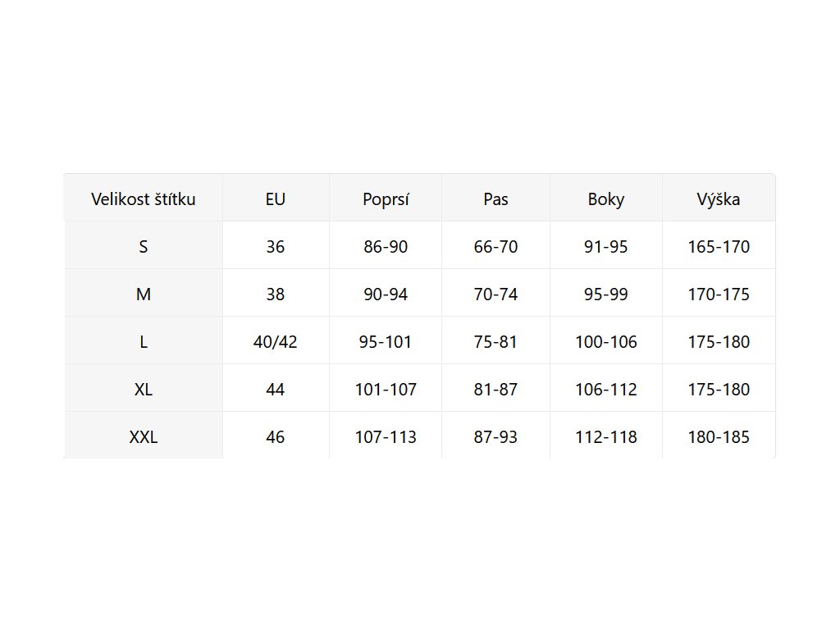Select the 180-185 height cell
The height and width of the screenshot is (630, 840).
coord(719,436)
